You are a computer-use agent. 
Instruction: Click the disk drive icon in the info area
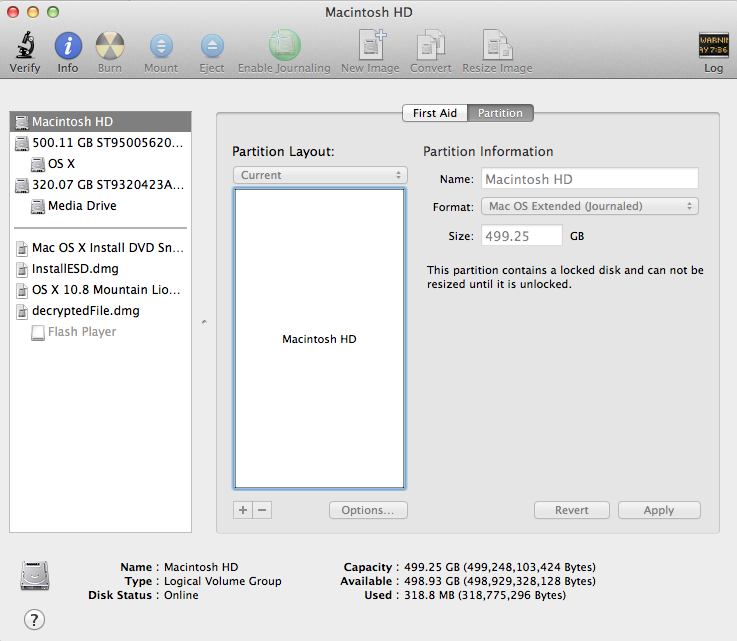tap(35, 576)
